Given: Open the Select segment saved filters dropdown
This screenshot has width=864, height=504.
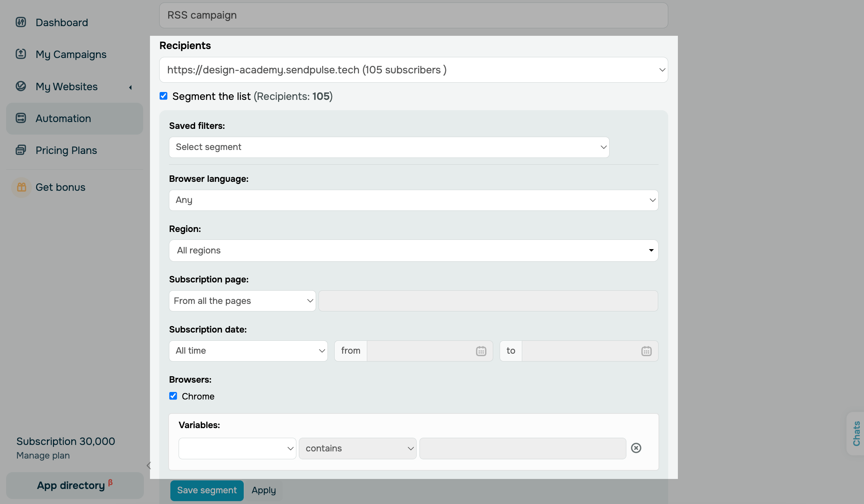Looking at the screenshot, I should click(x=389, y=147).
